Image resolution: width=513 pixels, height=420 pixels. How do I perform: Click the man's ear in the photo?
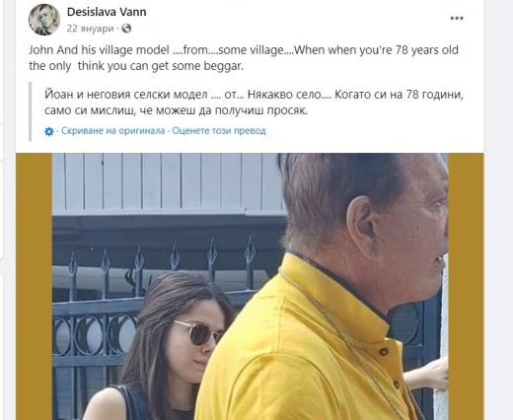363,227
